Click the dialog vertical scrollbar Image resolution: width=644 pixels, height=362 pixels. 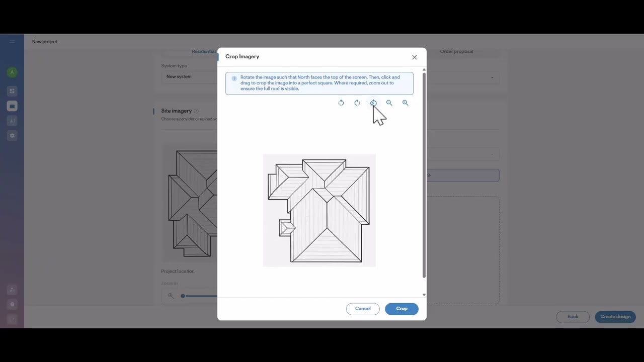[x=424, y=175]
